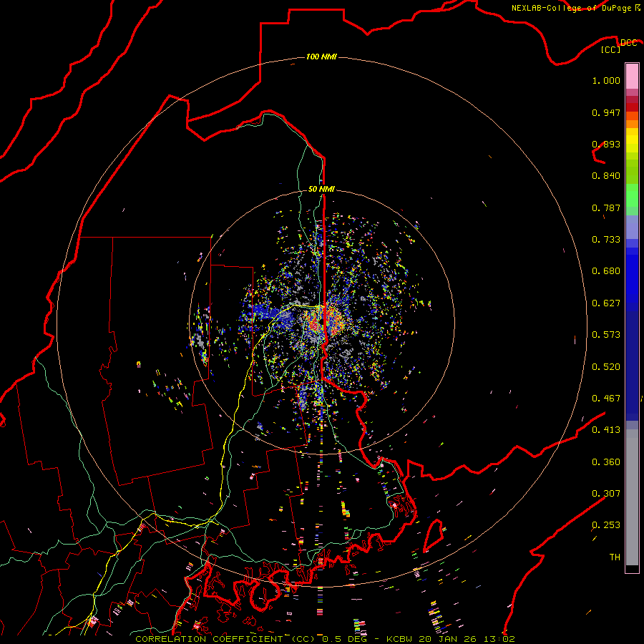Click the 1.000 value on color scale
The width and height of the screenshot is (644, 644).
(606, 80)
